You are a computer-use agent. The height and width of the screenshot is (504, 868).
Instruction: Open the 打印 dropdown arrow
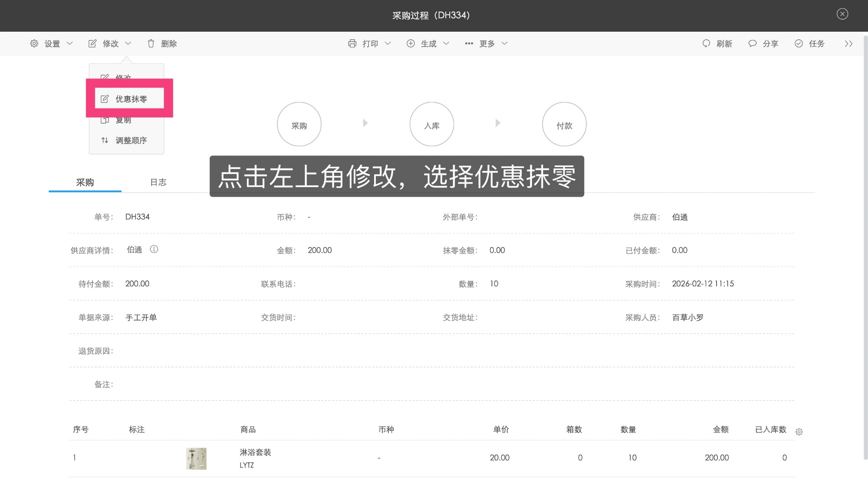point(388,43)
